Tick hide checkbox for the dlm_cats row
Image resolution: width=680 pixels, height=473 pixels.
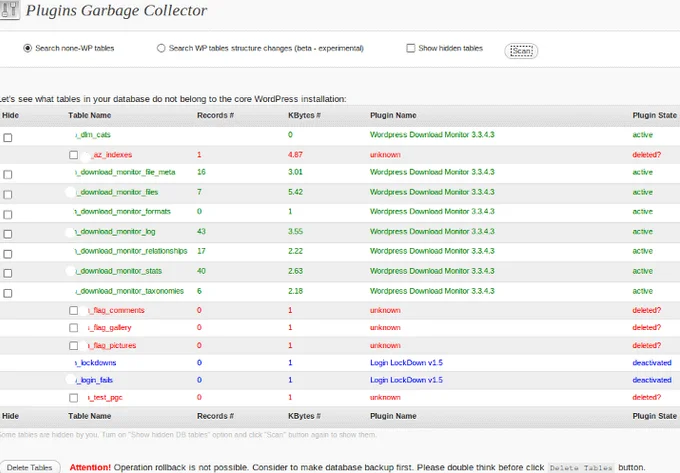point(8,137)
